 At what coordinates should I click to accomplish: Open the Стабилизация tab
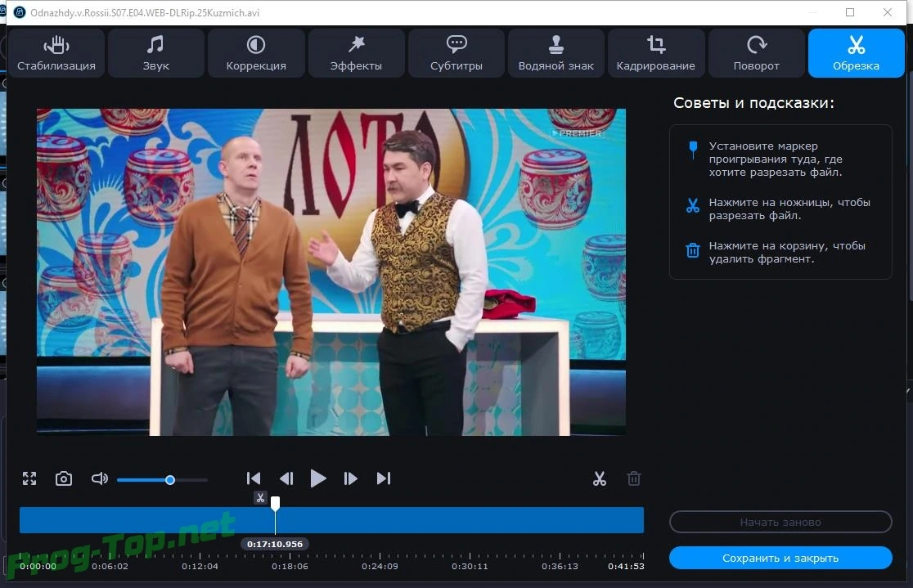(x=56, y=53)
